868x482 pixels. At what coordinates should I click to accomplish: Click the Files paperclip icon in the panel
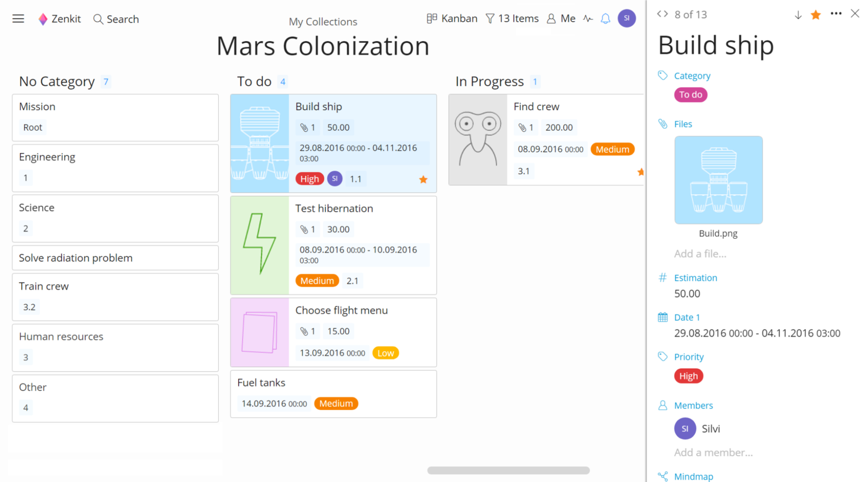[x=663, y=124]
